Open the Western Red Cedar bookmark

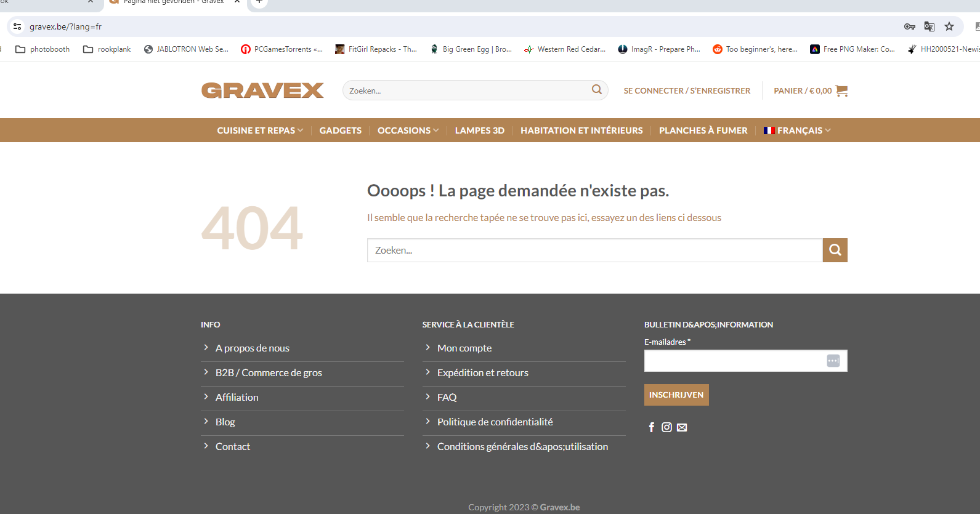(x=565, y=49)
